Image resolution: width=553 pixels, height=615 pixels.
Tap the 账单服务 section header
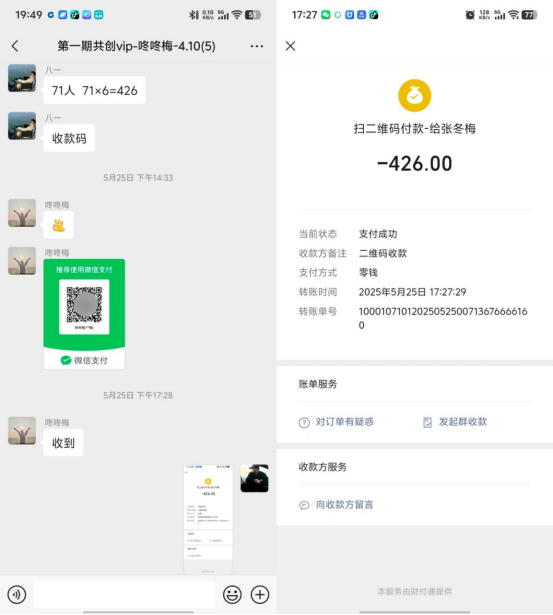click(x=318, y=384)
